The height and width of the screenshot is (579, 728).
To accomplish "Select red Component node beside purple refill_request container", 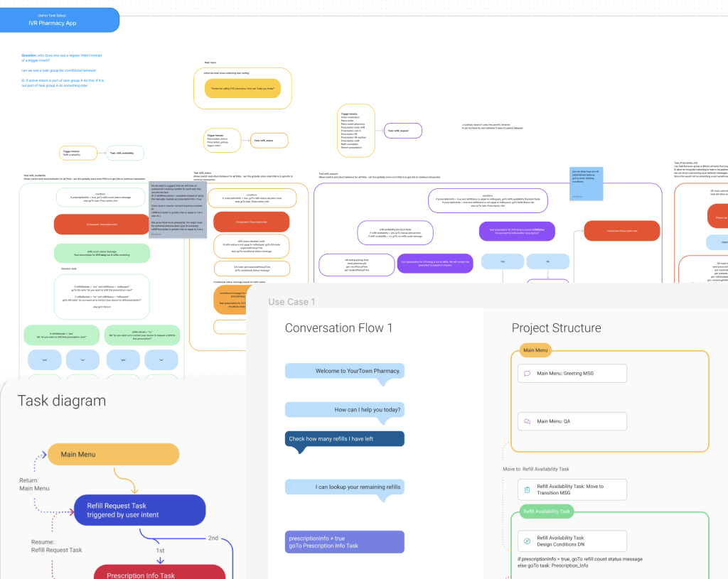I will tap(621, 231).
